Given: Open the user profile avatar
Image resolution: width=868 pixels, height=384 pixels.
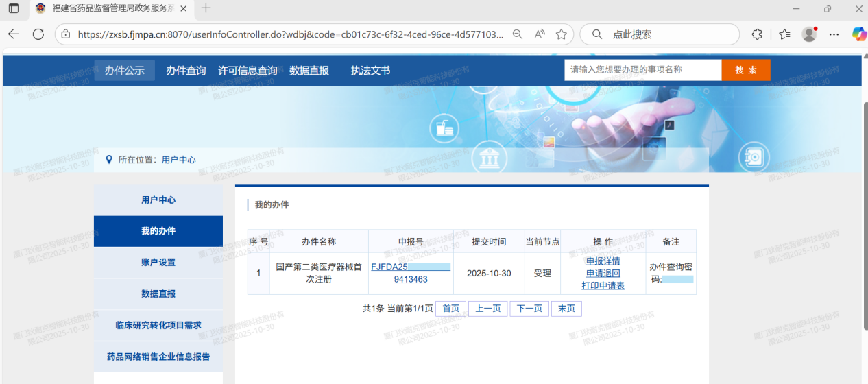Looking at the screenshot, I should point(809,34).
